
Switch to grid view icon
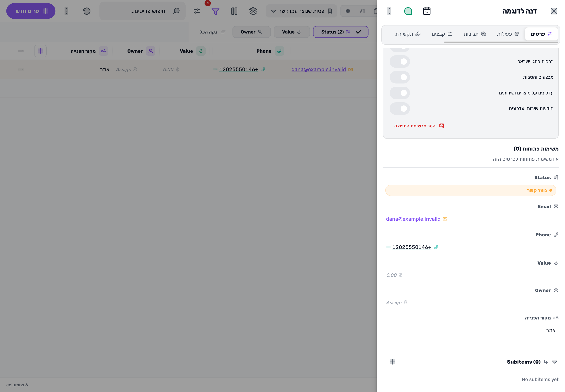[348, 11]
